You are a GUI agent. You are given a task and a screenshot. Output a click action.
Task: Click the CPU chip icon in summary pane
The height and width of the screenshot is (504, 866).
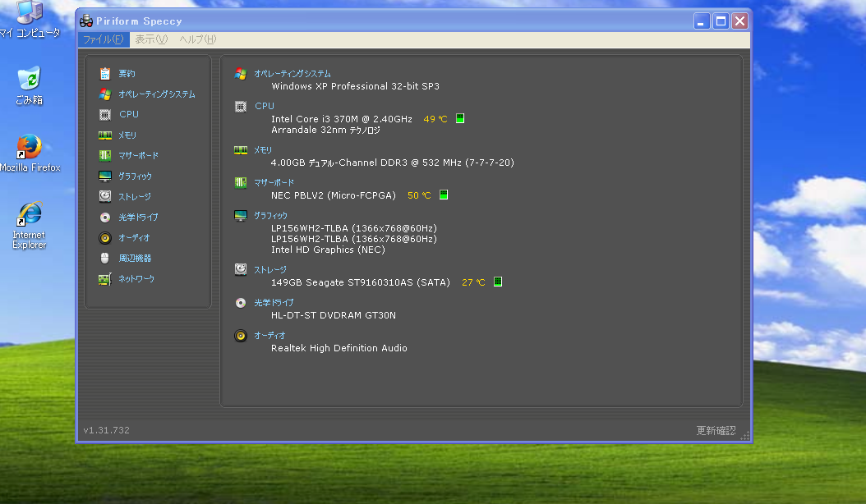point(240,106)
